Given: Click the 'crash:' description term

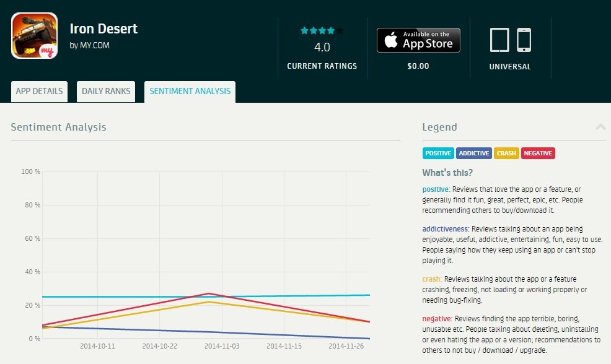Looking at the screenshot, I should [x=432, y=279].
